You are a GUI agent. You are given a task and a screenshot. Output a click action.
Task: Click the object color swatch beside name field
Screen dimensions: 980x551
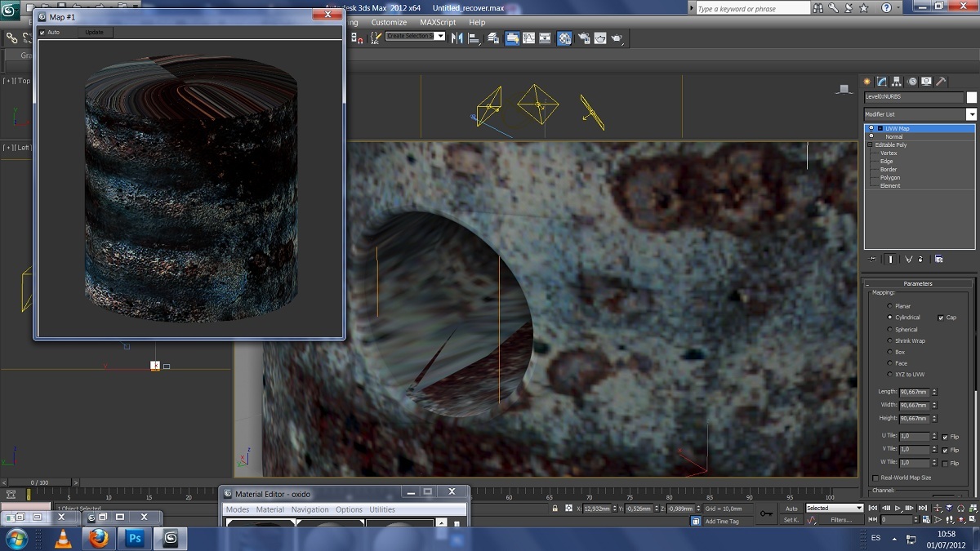tap(971, 97)
